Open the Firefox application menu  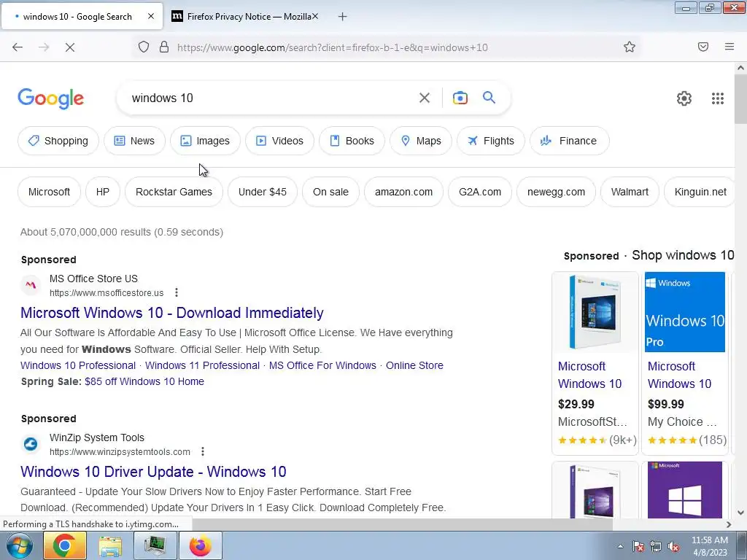click(729, 47)
